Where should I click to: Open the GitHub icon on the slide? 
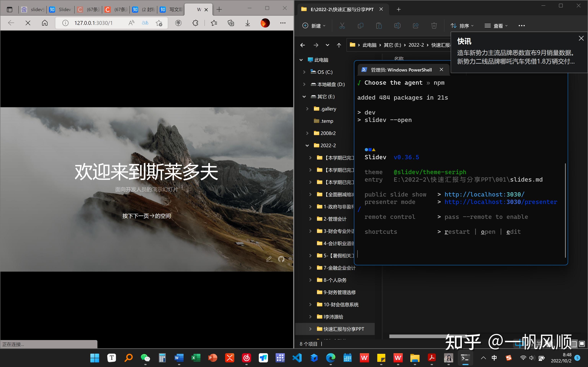pos(281,259)
